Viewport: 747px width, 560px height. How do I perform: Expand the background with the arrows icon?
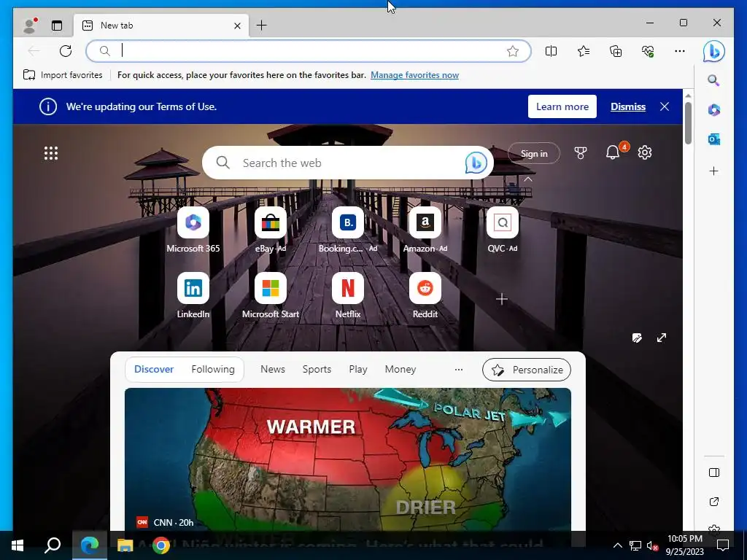click(662, 338)
